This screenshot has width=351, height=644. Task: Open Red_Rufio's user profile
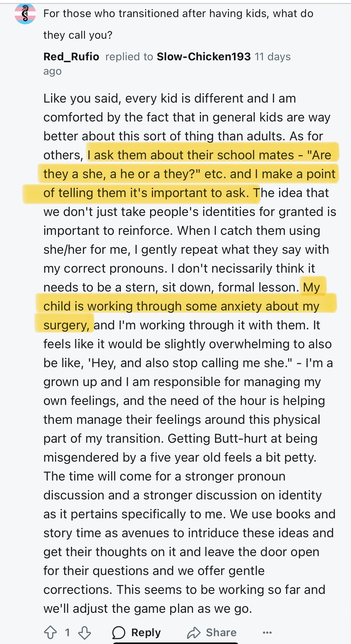point(71,56)
